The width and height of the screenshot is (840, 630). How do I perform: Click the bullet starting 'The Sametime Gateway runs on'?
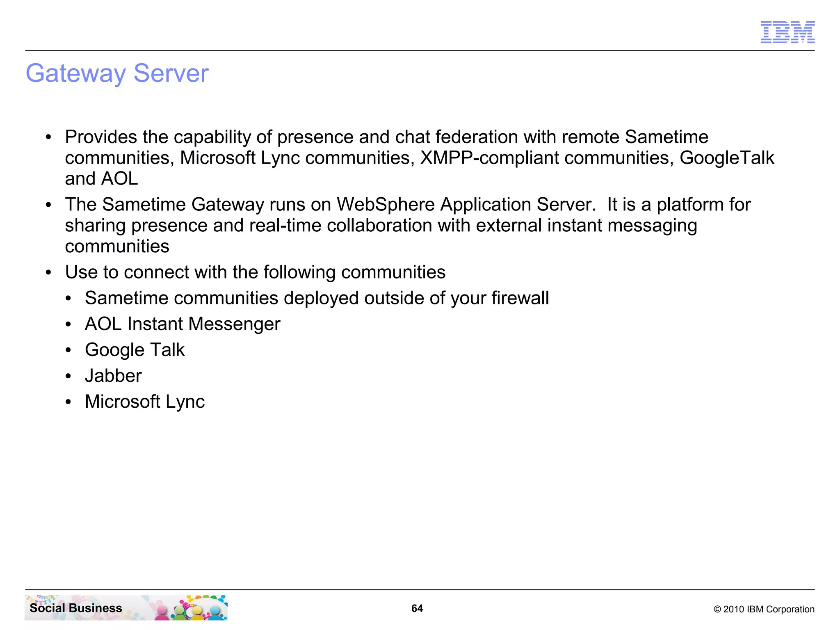pyautogui.click(x=408, y=225)
